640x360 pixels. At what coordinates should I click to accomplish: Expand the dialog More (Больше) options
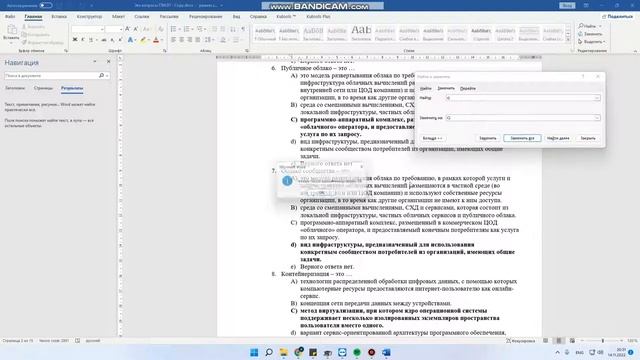[x=433, y=138]
